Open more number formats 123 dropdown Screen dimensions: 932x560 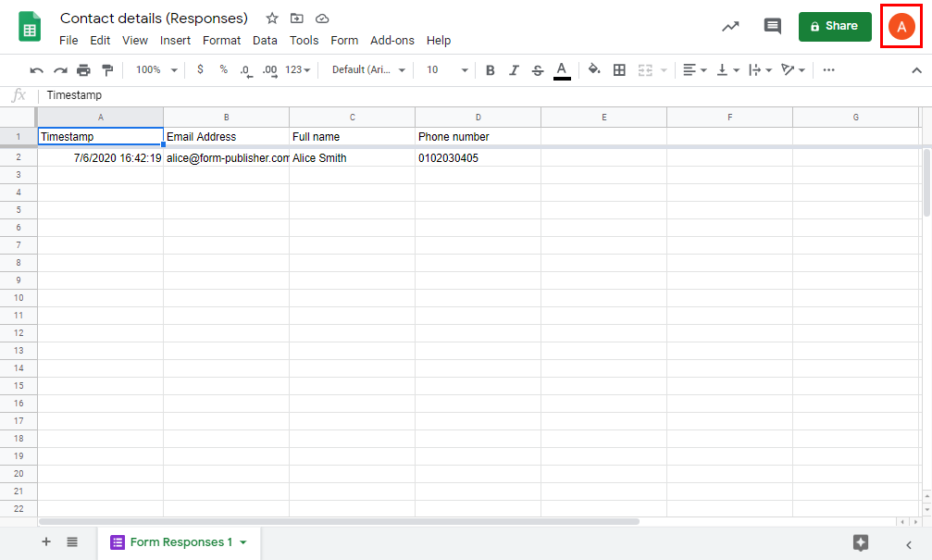pos(298,70)
